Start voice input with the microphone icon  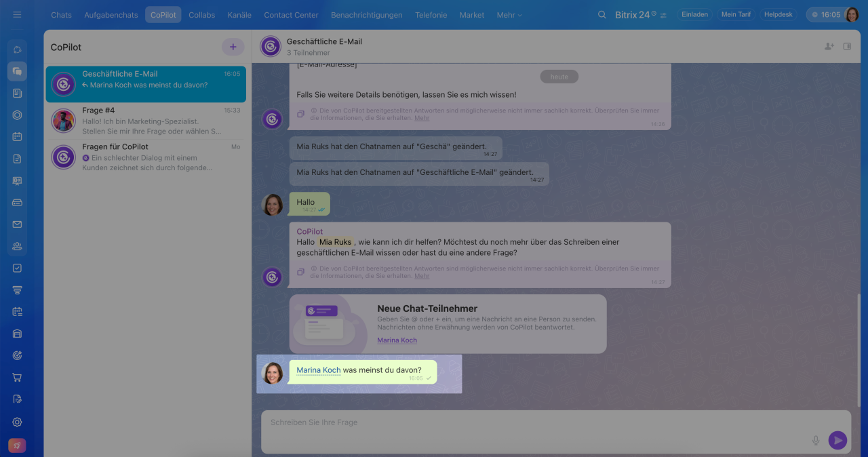coord(816,441)
